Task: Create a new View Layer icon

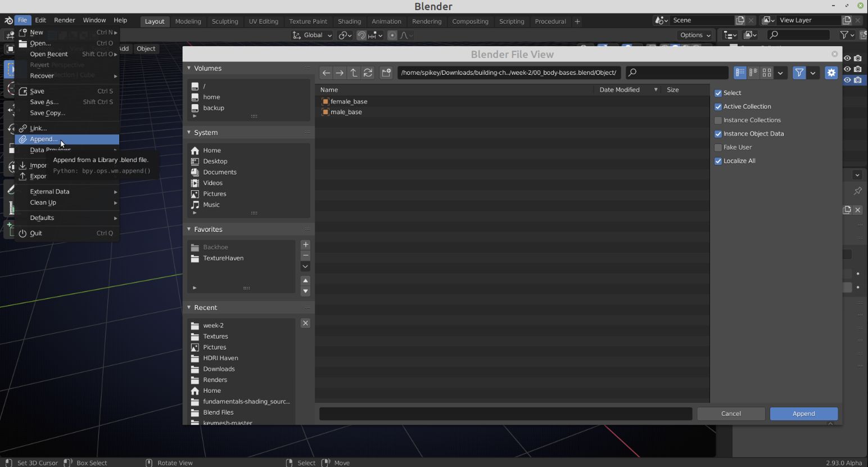Action: (x=847, y=20)
